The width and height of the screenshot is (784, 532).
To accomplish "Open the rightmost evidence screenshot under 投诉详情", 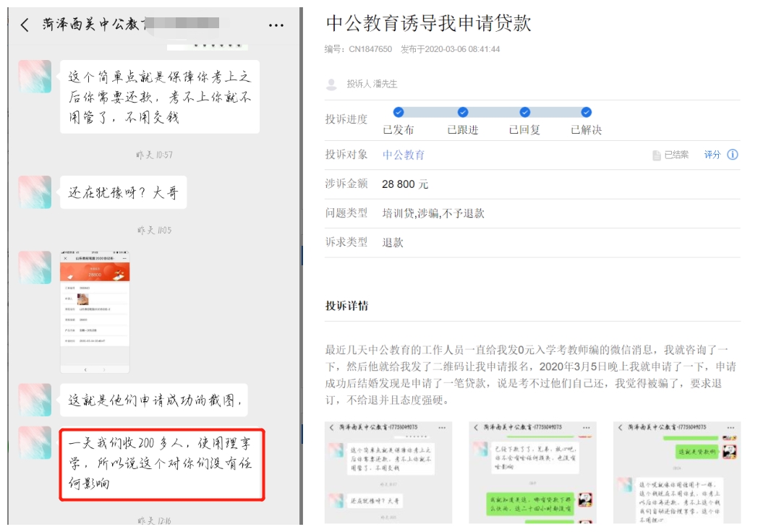I will click(x=677, y=472).
